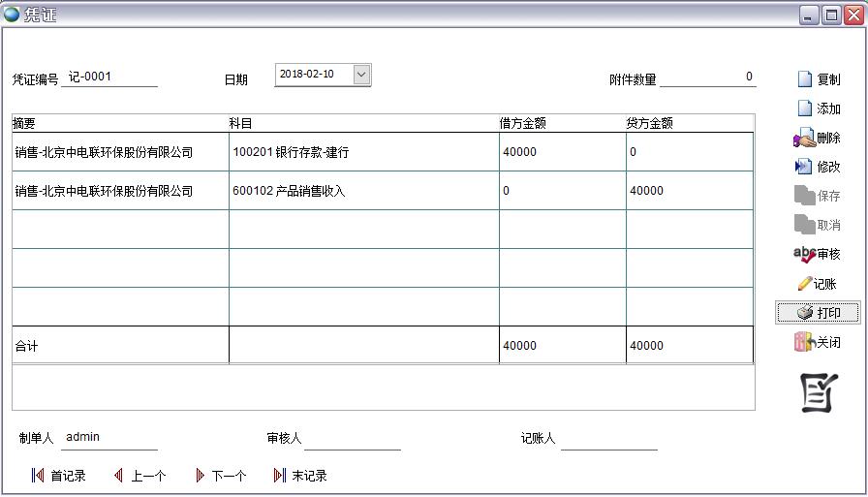Select the 600102 产品销售收入 account cell
The image size is (868, 497).
363,191
